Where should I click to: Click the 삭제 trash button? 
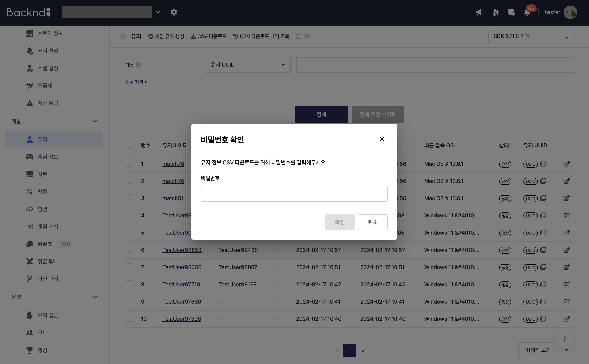pos(304,36)
